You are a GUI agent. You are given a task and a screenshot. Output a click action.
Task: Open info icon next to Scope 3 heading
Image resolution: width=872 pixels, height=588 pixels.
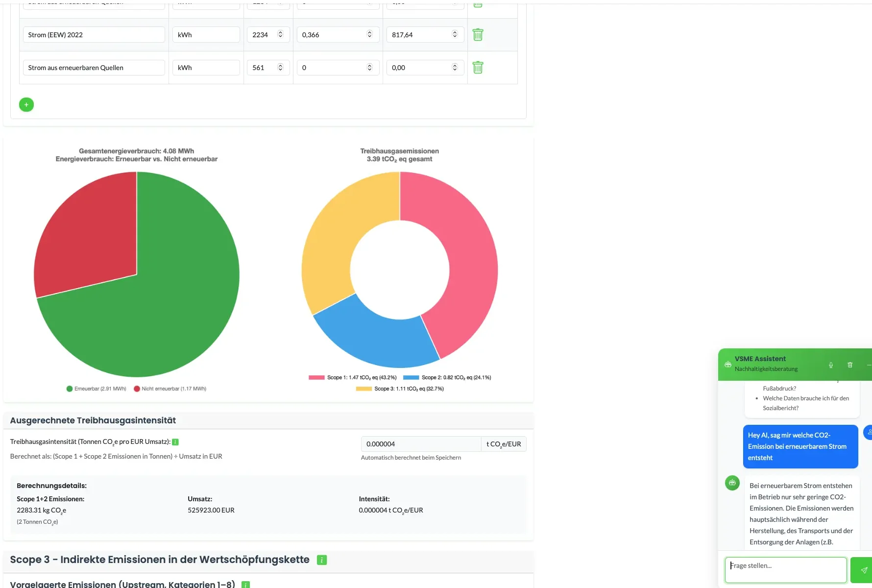[322, 560]
